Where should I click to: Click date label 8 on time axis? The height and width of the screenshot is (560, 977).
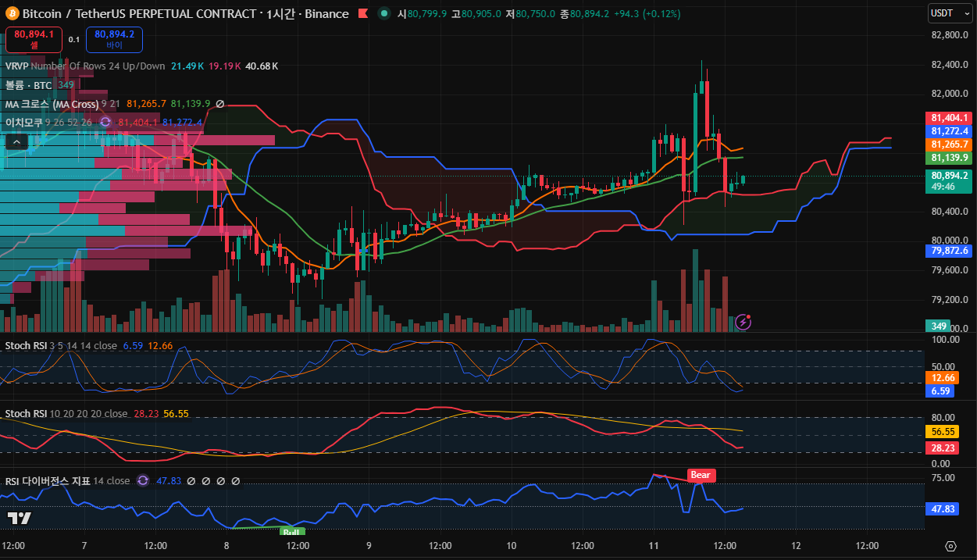[x=226, y=545]
